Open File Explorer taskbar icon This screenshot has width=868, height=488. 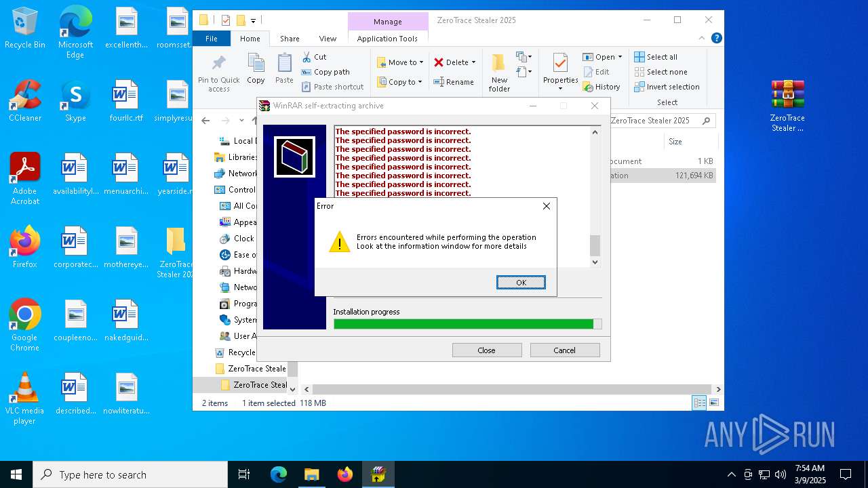pyautogui.click(x=311, y=474)
